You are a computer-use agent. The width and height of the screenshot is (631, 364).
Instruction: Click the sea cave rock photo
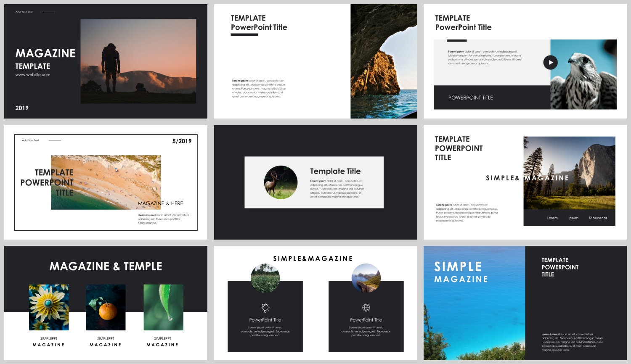[x=384, y=61]
